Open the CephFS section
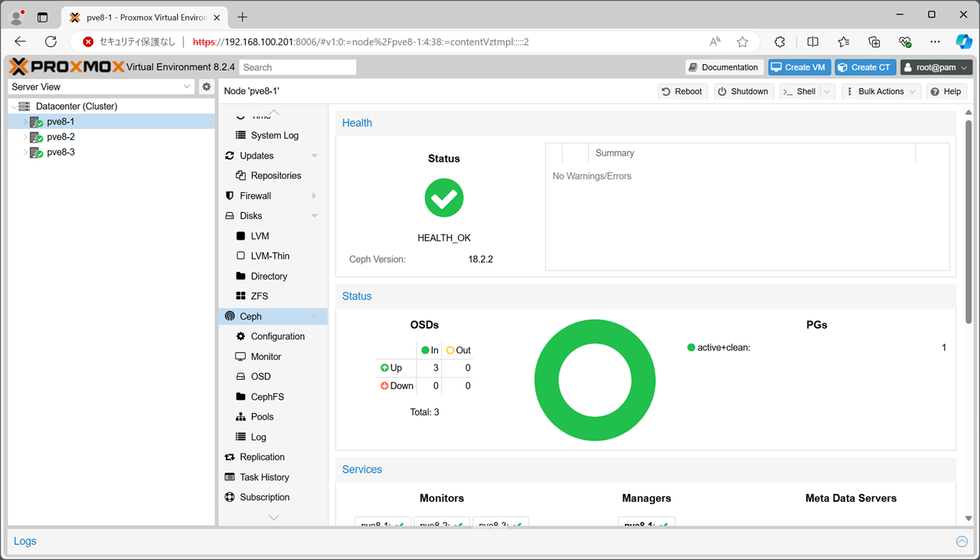Screen dimensions: 980x560 click(x=267, y=397)
